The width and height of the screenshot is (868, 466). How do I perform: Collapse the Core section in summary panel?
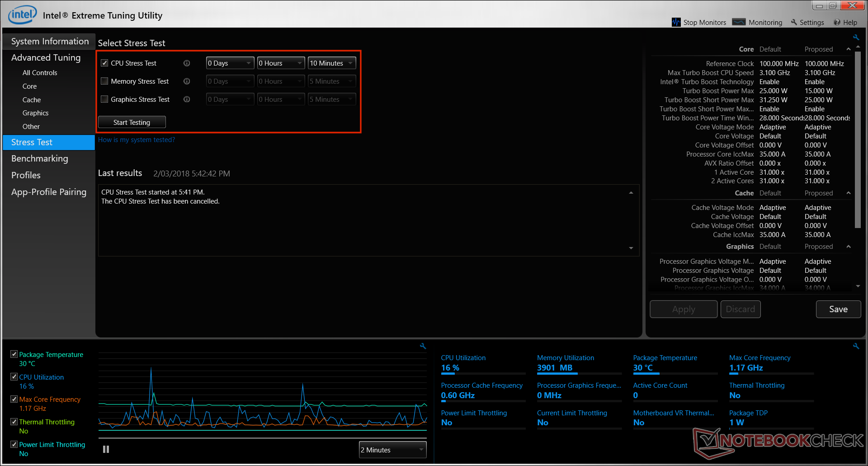click(849, 49)
